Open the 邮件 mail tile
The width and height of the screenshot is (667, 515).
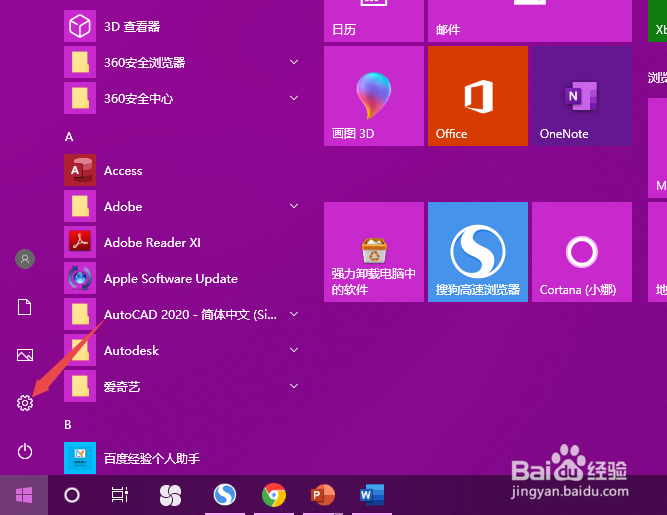pyautogui.click(x=530, y=21)
